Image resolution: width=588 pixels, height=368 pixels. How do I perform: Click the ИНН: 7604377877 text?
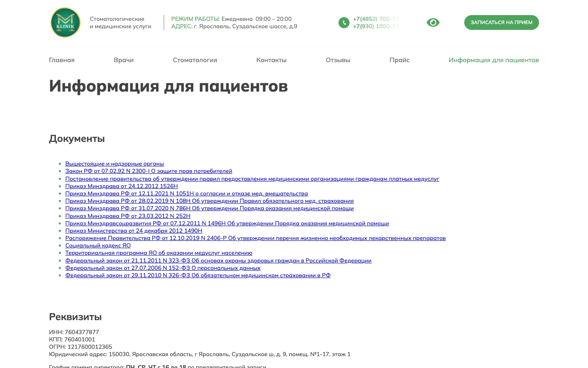(74, 332)
